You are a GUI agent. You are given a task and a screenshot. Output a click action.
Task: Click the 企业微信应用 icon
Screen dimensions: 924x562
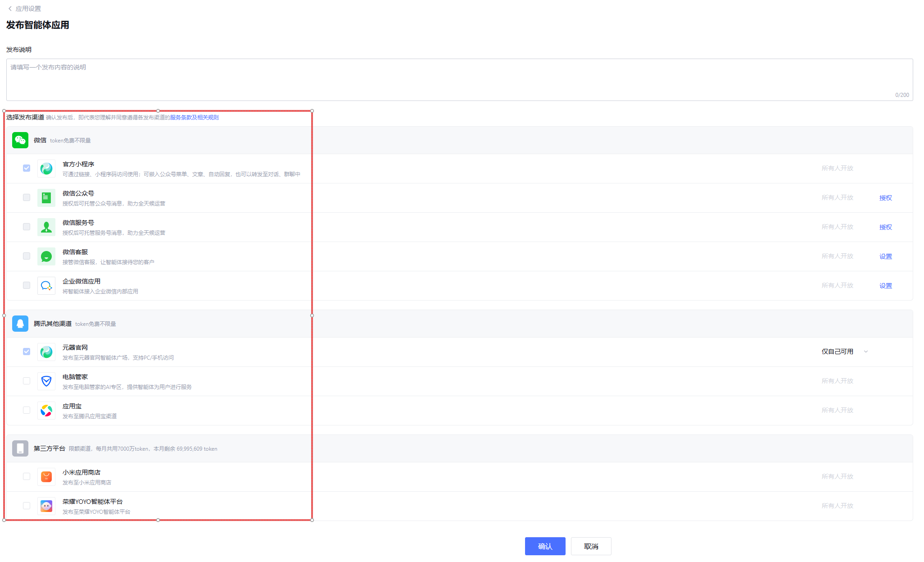(46, 286)
